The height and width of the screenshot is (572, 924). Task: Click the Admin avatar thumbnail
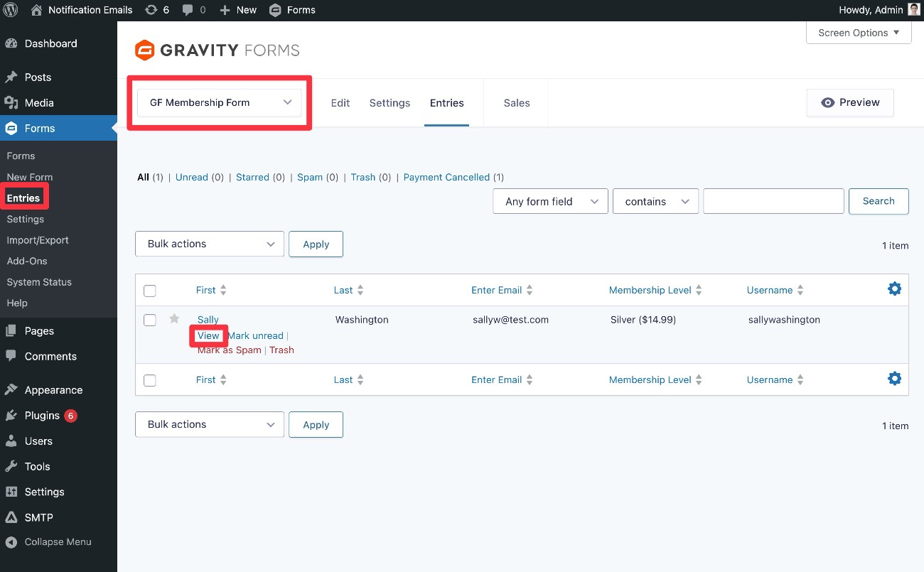(913, 10)
